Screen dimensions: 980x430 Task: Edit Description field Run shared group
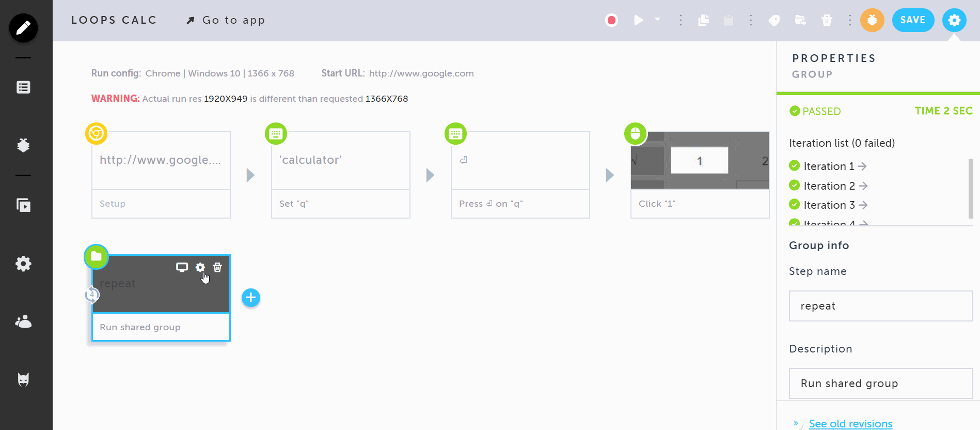tap(881, 383)
